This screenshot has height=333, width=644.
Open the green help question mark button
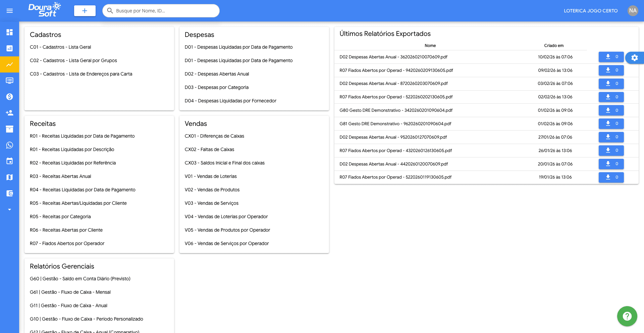coord(627,316)
